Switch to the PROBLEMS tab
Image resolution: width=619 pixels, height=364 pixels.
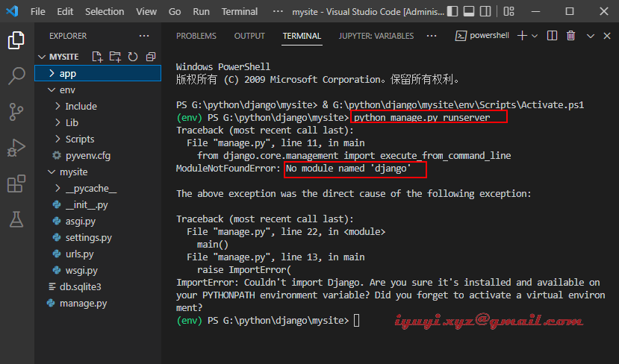pos(196,36)
